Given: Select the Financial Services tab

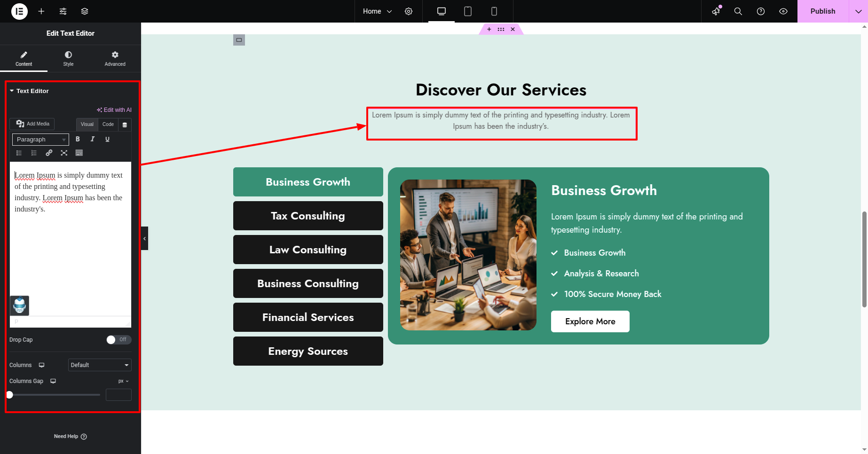Looking at the screenshot, I should [x=308, y=317].
